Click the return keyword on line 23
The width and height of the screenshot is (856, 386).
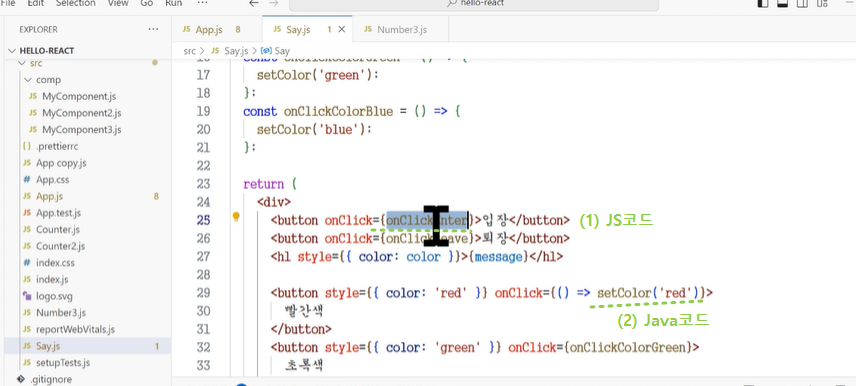tap(263, 184)
